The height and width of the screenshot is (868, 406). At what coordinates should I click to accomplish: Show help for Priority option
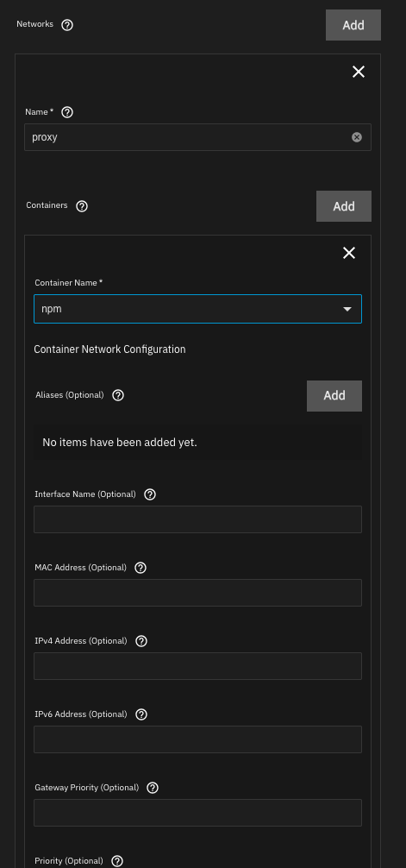[116, 861]
